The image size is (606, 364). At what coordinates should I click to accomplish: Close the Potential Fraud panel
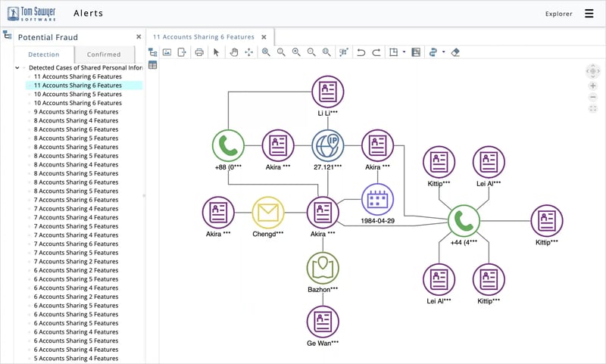139,36
